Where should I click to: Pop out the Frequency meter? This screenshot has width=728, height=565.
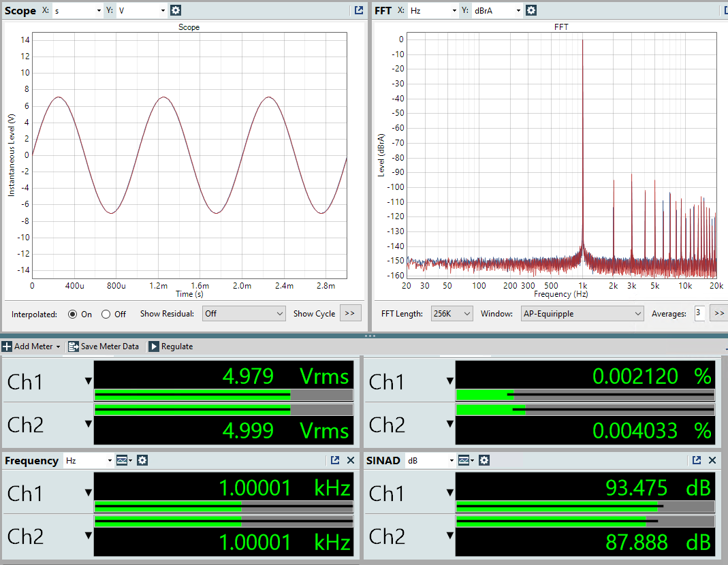coord(335,460)
